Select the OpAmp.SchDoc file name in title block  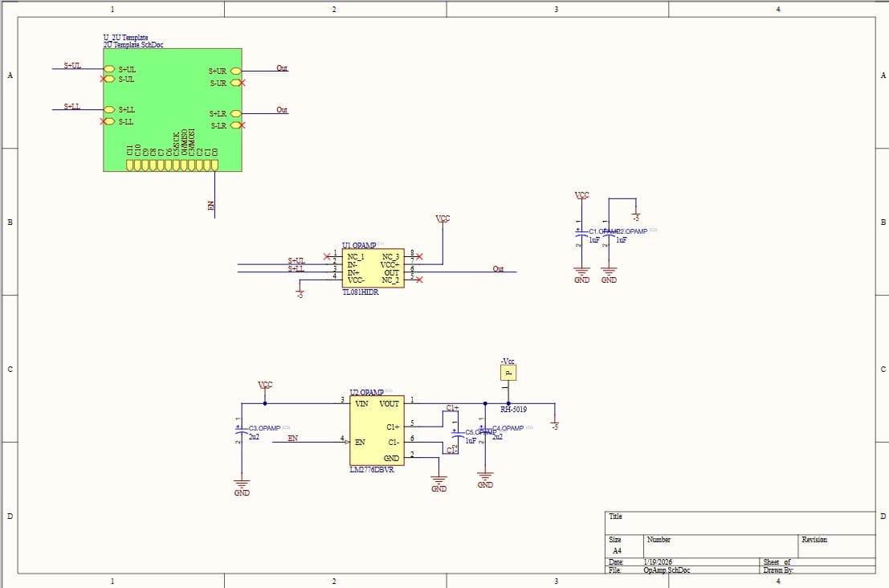667,570
